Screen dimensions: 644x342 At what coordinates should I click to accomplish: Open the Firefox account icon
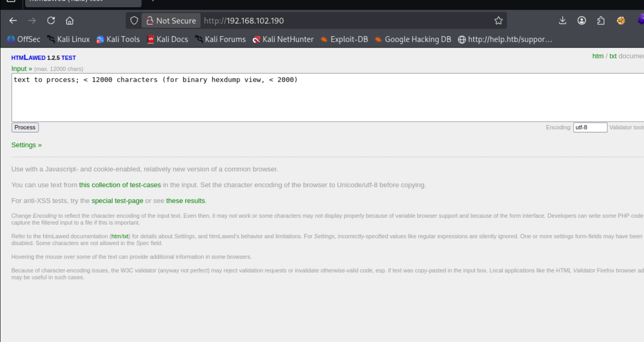tap(581, 20)
